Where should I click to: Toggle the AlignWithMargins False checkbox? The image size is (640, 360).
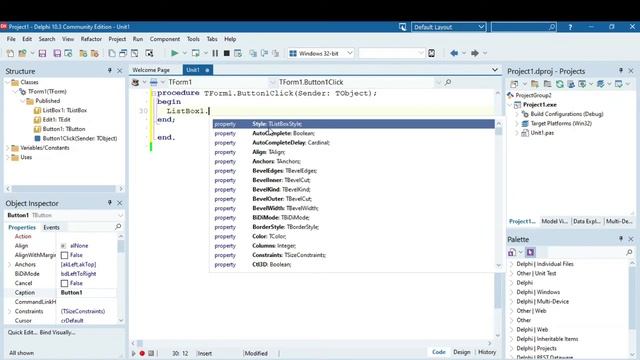(64, 255)
